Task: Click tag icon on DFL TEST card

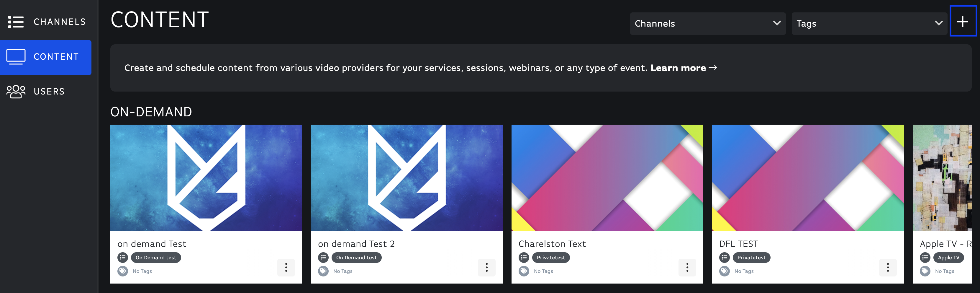Action: (724, 271)
